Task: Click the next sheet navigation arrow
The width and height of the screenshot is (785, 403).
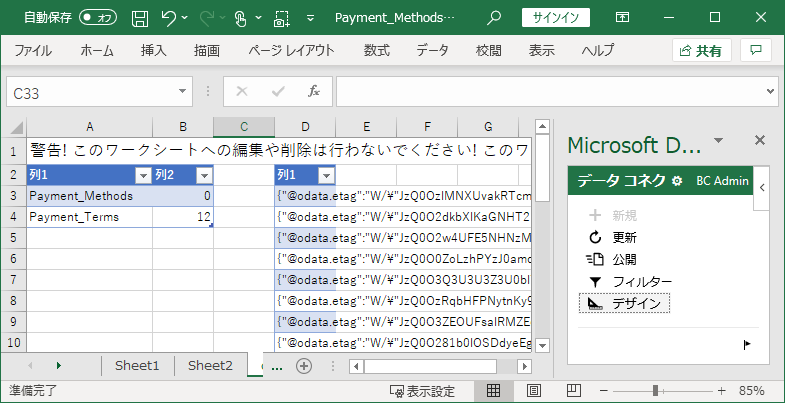Action: 59,365
